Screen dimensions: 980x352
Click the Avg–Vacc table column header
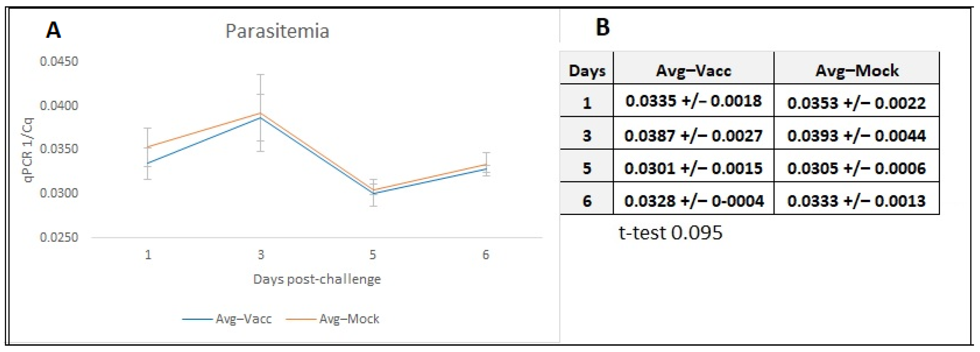pyautogui.click(x=693, y=71)
